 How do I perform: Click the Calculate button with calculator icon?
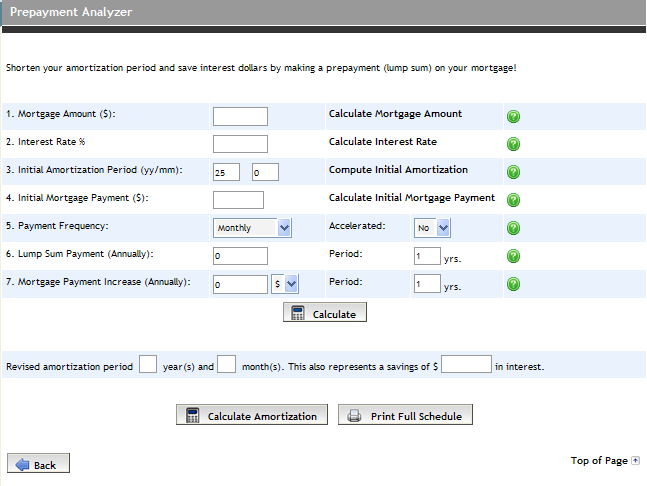click(325, 312)
